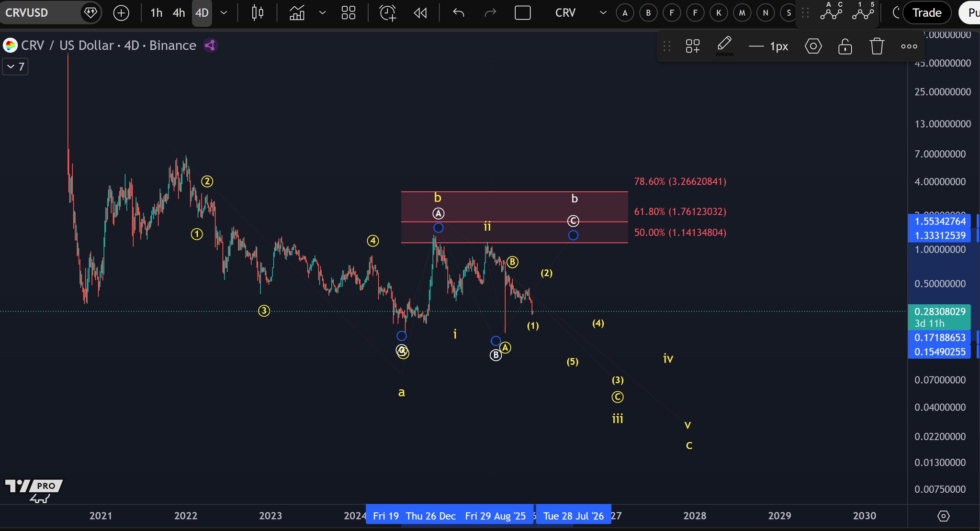Open the Indicators panel
The width and height of the screenshot is (980, 531).
coord(297,13)
